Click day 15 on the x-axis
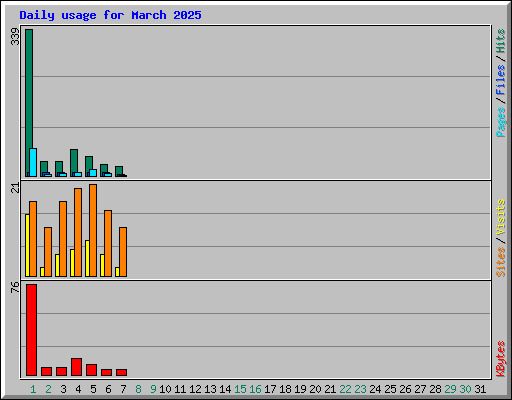 pos(240,389)
